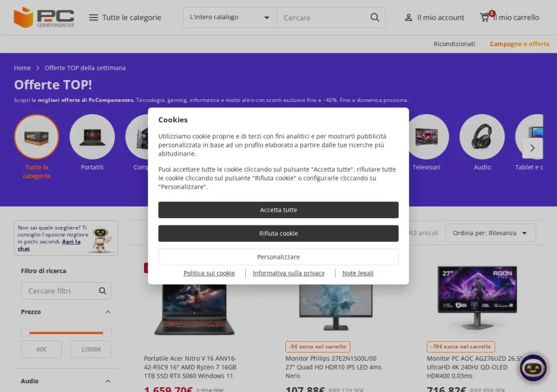
Task: Click Offerte TOP della settimana breadcrumb
Action: (x=86, y=68)
